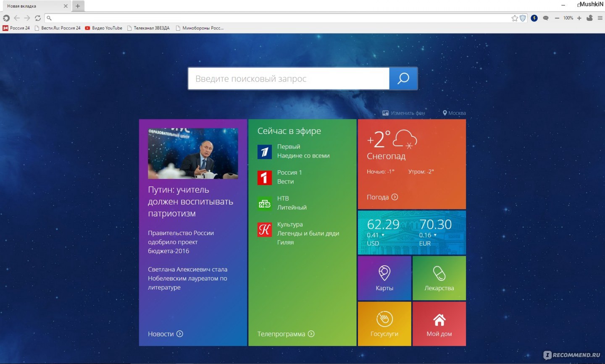
Task: Open news about Светлана Алексиевич Nobel laureate
Action: coord(187,278)
